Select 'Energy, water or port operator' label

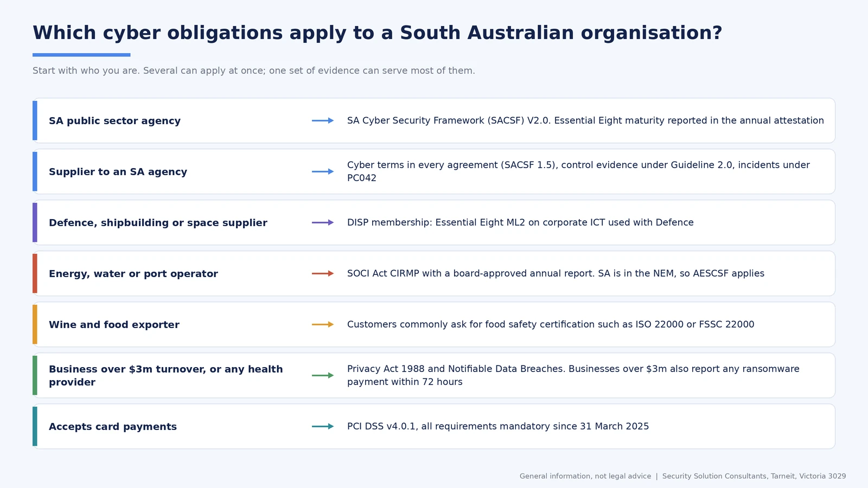[x=133, y=274]
